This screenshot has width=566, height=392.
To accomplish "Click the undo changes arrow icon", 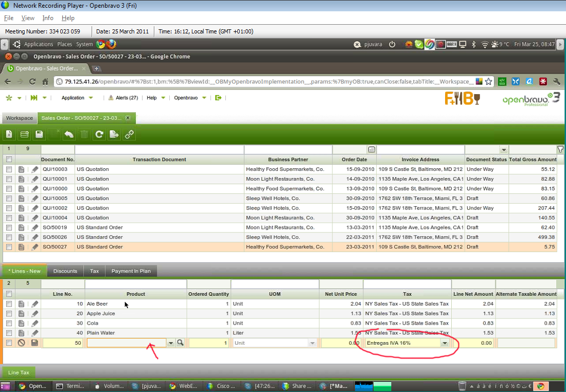I will point(69,135).
